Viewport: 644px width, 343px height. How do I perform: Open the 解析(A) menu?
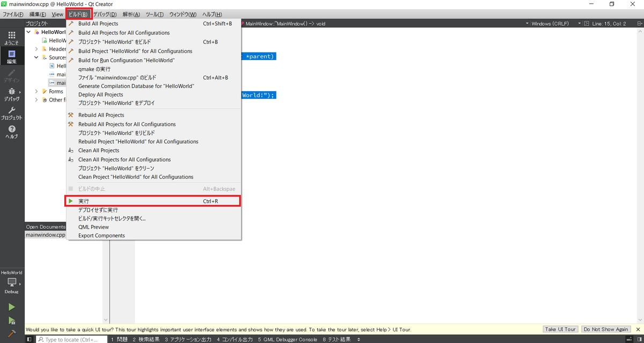[131, 14]
